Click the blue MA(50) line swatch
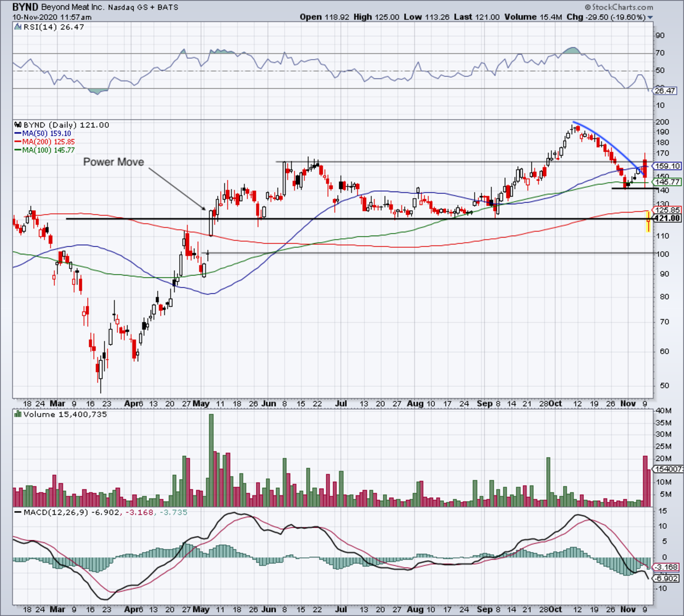684x616 pixels. tap(18, 133)
